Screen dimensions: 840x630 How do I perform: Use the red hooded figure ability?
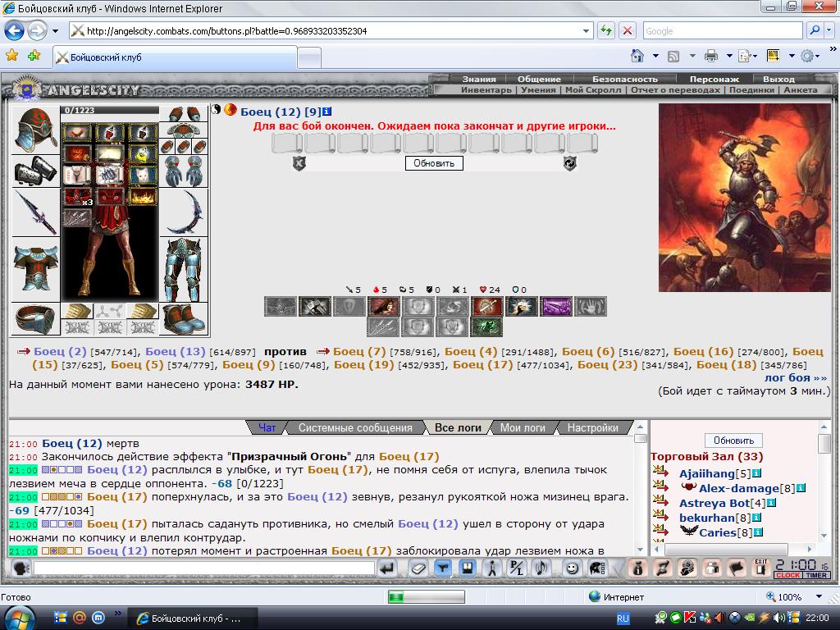383,307
